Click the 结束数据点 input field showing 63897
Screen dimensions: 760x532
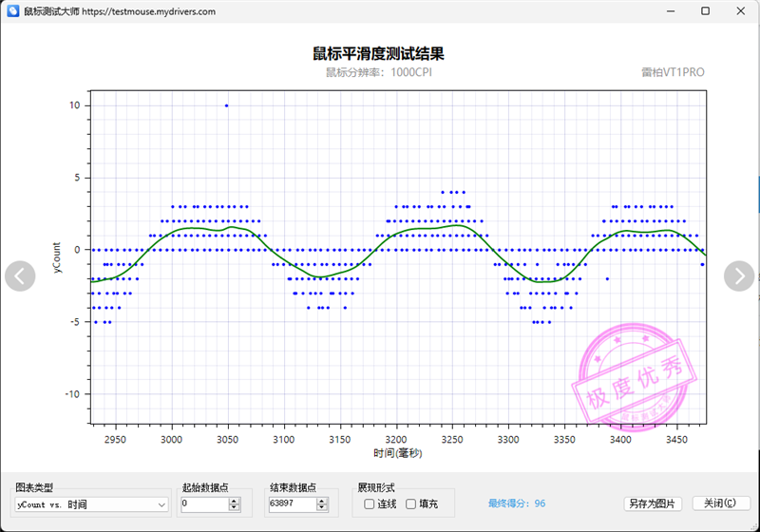293,503
